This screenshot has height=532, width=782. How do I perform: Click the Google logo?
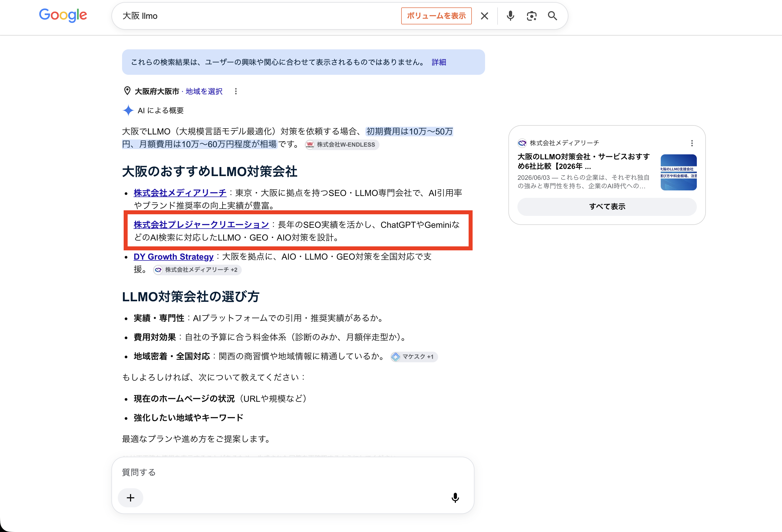63,15
